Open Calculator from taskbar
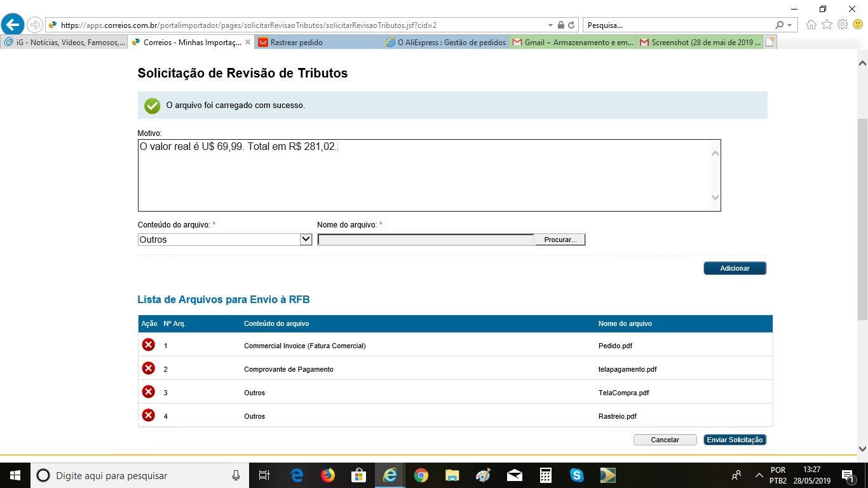Screen dimensions: 868x488 coord(546,475)
